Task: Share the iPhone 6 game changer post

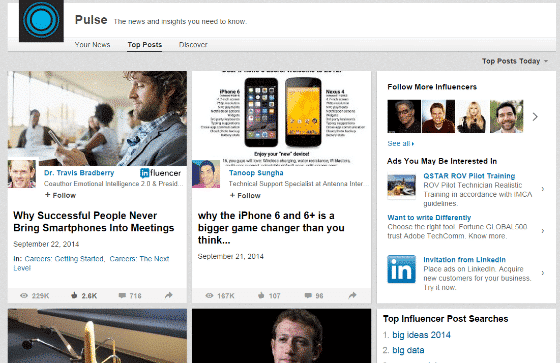Action: tap(352, 295)
